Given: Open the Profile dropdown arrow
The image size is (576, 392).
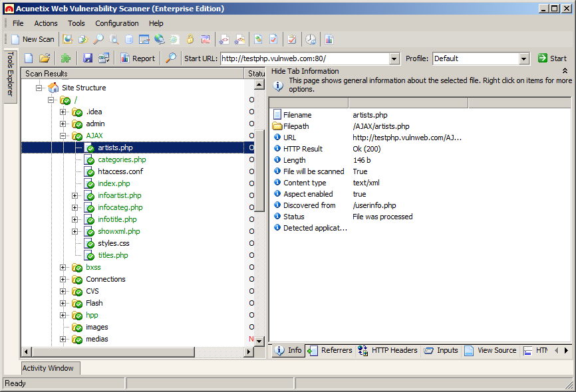Looking at the screenshot, I should pyautogui.click(x=523, y=58).
